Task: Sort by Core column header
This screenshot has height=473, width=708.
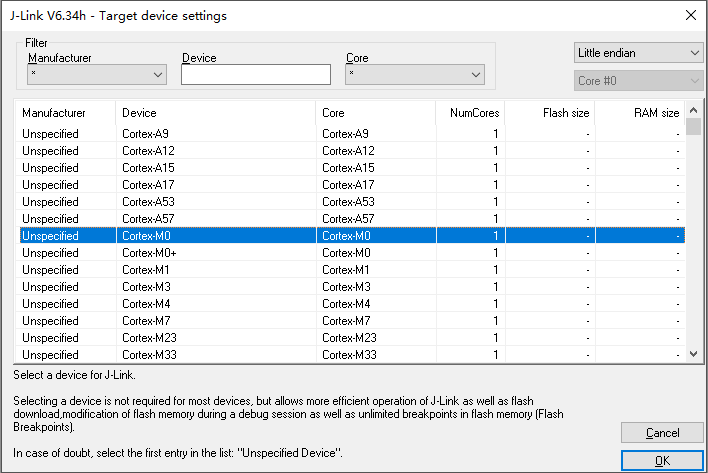Action: (x=376, y=113)
